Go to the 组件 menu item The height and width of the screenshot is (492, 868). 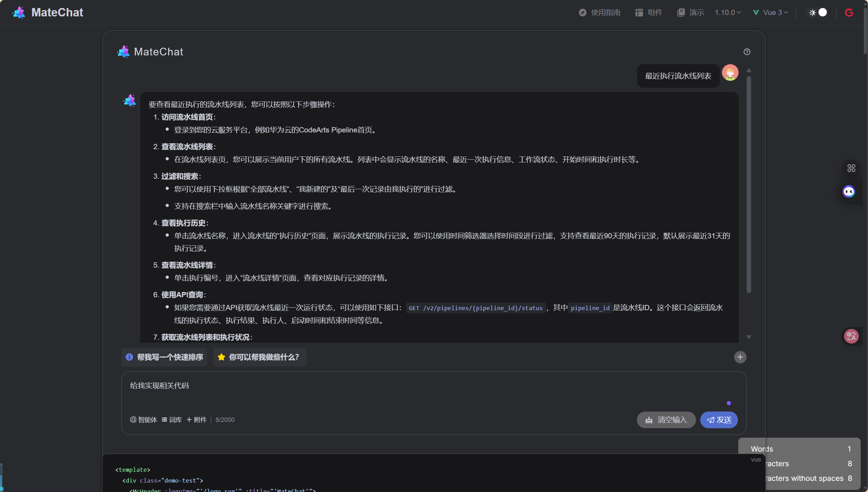click(649, 13)
